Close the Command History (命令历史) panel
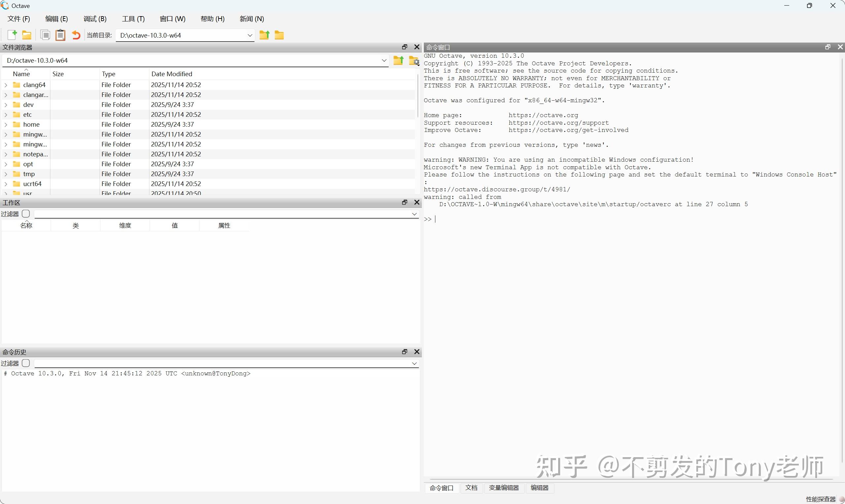845x504 pixels. tap(417, 352)
